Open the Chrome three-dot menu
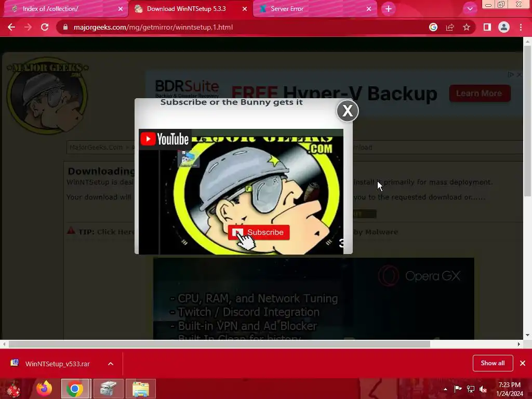Screen dimensions: 532x399 pyautogui.click(x=521, y=27)
